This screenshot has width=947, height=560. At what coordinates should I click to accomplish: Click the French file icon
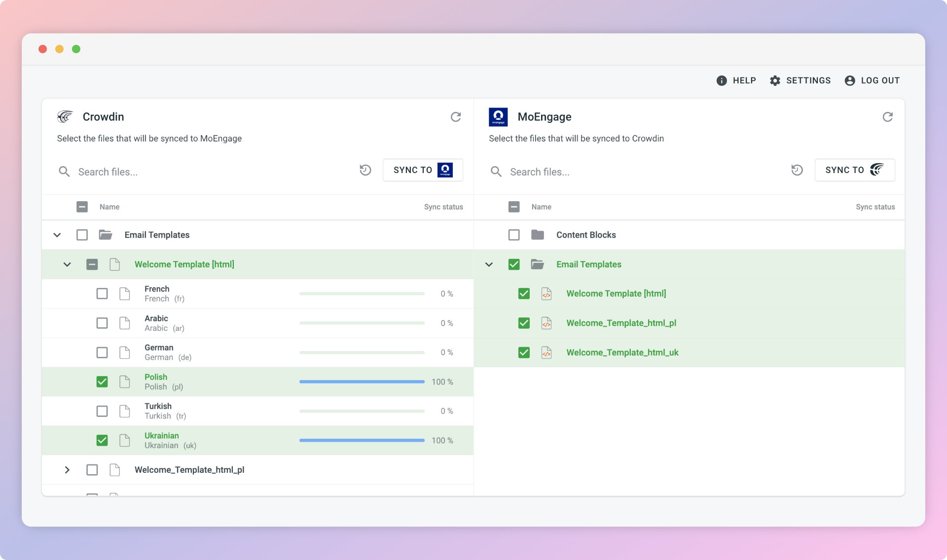[x=125, y=294]
